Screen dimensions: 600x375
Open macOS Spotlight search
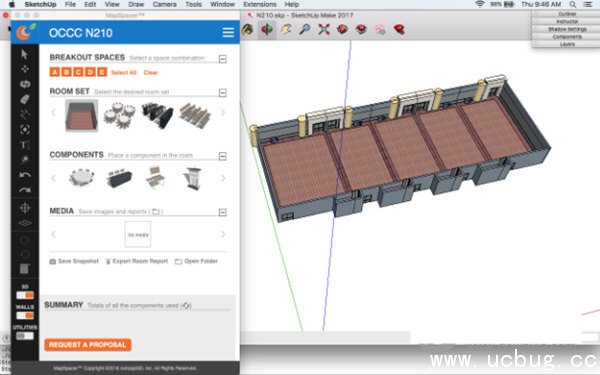(572, 4)
